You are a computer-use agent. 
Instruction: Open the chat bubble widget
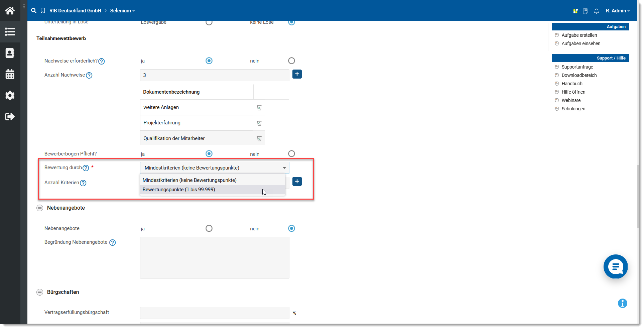(615, 266)
